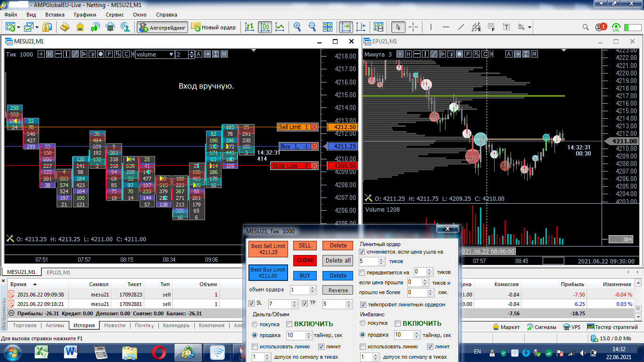Screen dimensions: 644x362
Task: Click the blue BUY button
Action: coord(305,276)
